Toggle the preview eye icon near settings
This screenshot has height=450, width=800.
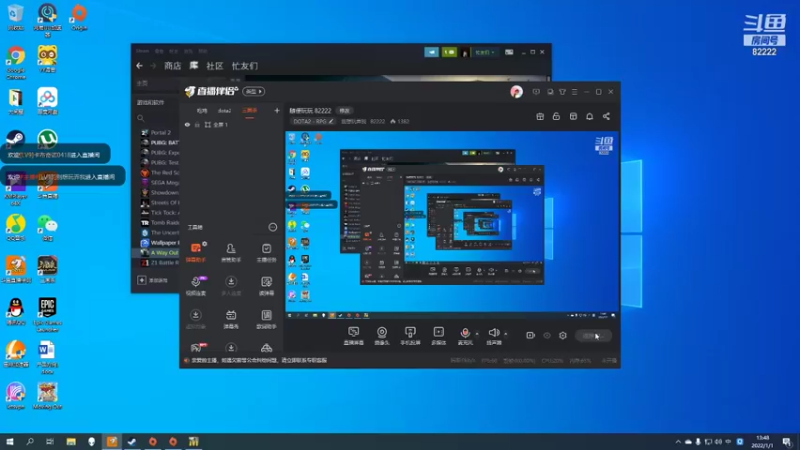pyautogui.click(x=547, y=336)
